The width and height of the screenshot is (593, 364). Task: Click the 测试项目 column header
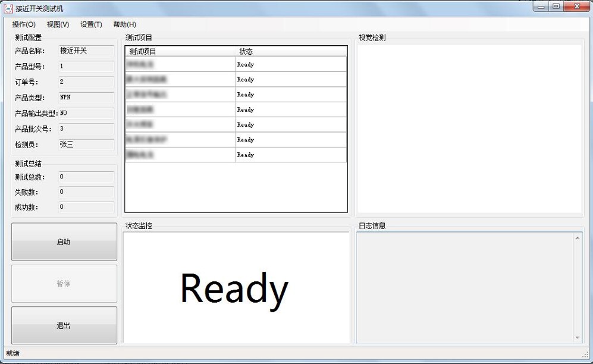(180, 52)
